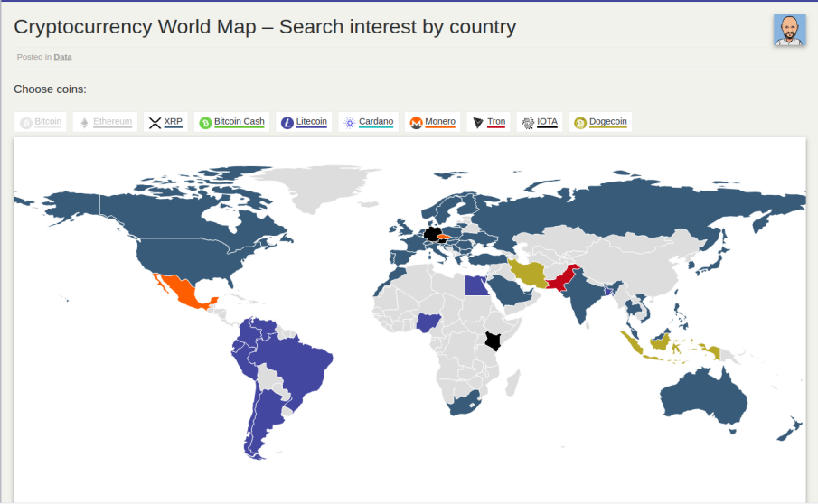Screen dimensions: 818x504
Task: Click the blue Litecoin icon
Action: pyautogui.click(x=287, y=123)
